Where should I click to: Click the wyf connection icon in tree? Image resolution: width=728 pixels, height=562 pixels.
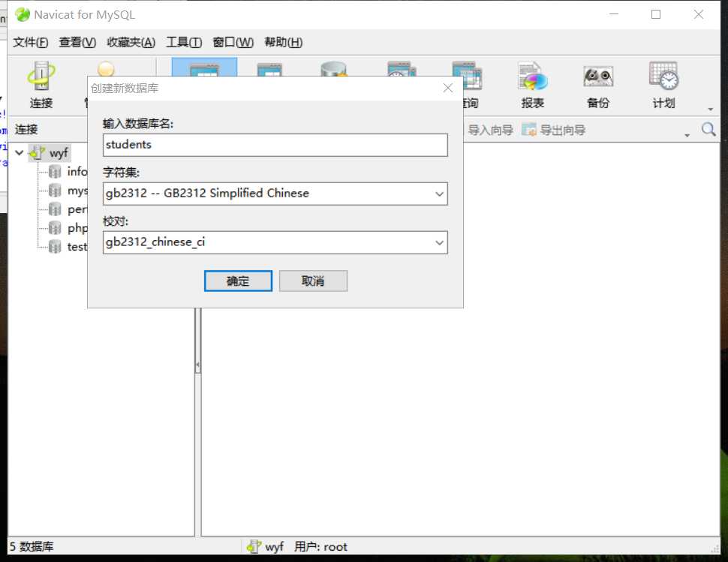click(x=37, y=152)
